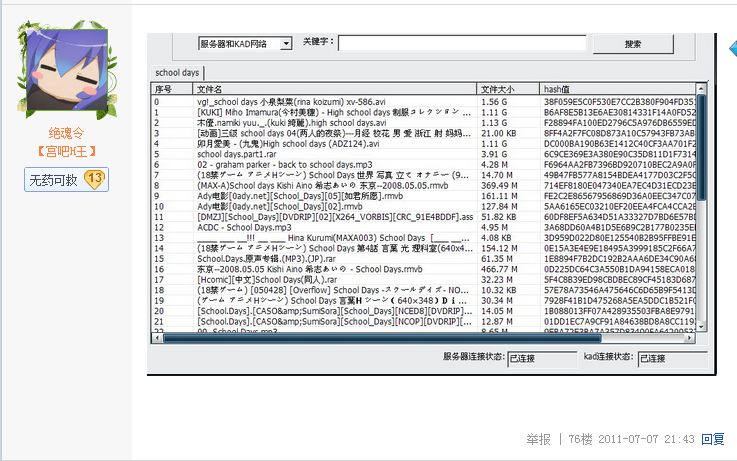This screenshot has width=737, height=461.
Task: Select row school days.part1.rar
Action: click(x=423, y=154)
